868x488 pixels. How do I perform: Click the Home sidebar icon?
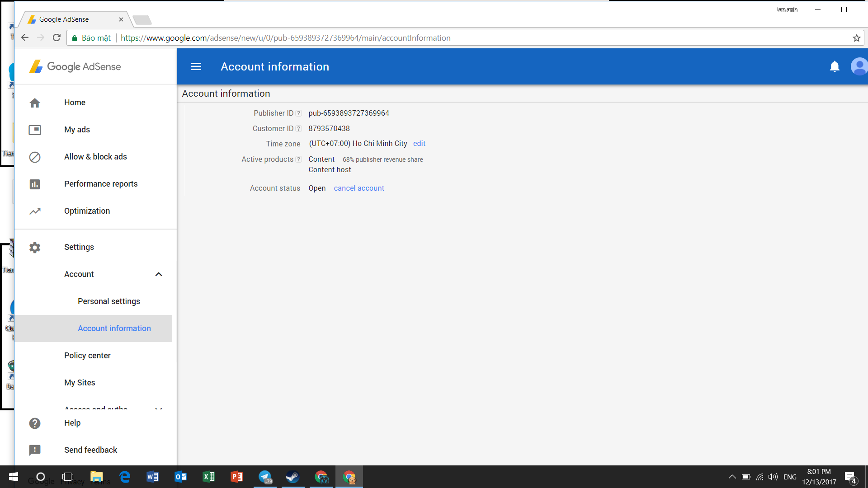[35, 103]
